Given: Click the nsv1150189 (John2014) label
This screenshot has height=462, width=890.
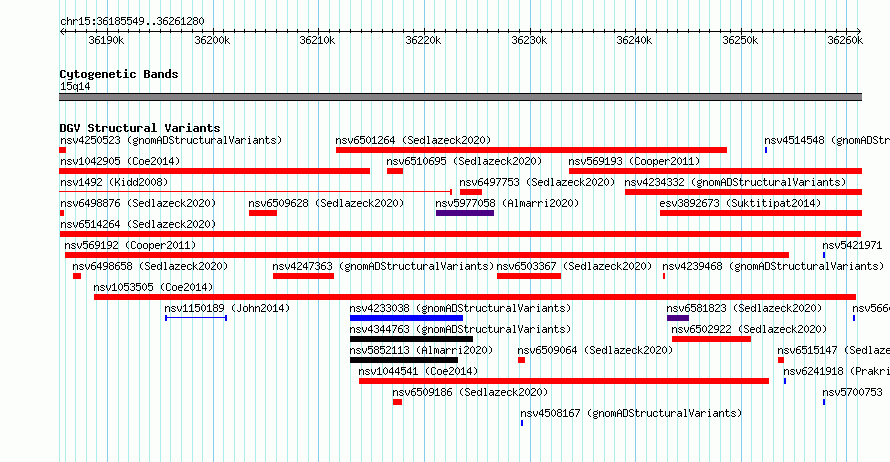Looking at the screenshot, I should pyautogui.click(x=227, y=308).
